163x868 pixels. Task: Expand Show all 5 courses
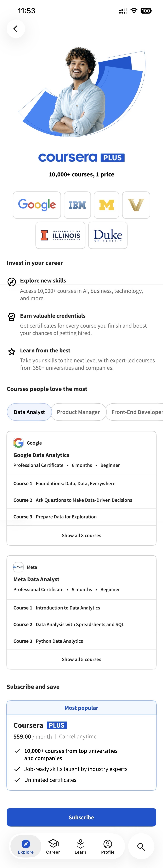click(x=81, y=659)
